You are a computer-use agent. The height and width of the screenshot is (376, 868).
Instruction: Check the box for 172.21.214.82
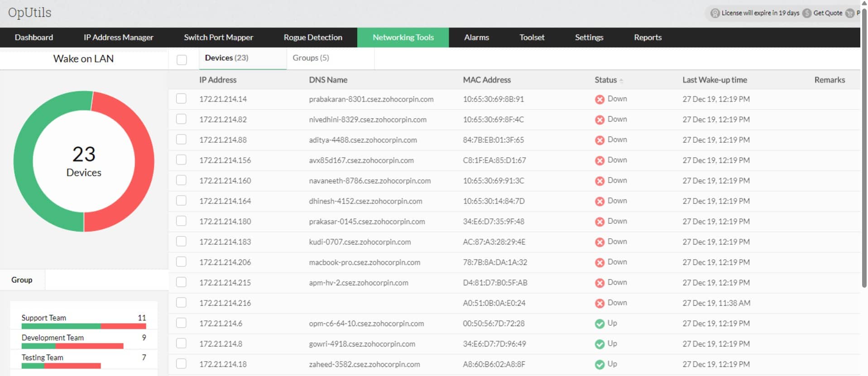pyautogui.click(x=181, y=119)
